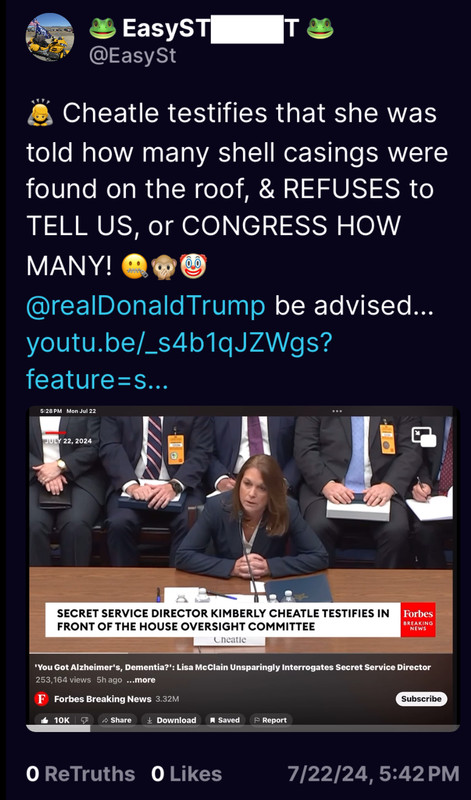View the 0 ReTruths count
This screenshot has height=800, width=471.
[x=81, y=773]
